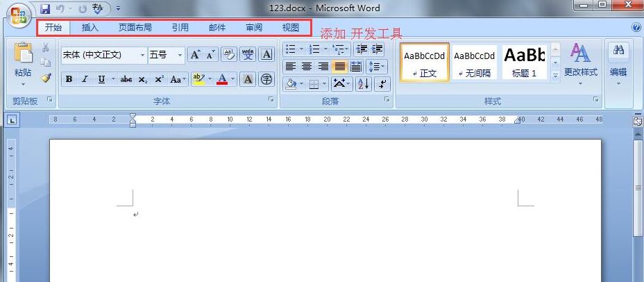This screenshot has height=282, width=644.
Task: Toggle underline U button
Action: click(x=101, y=79)
